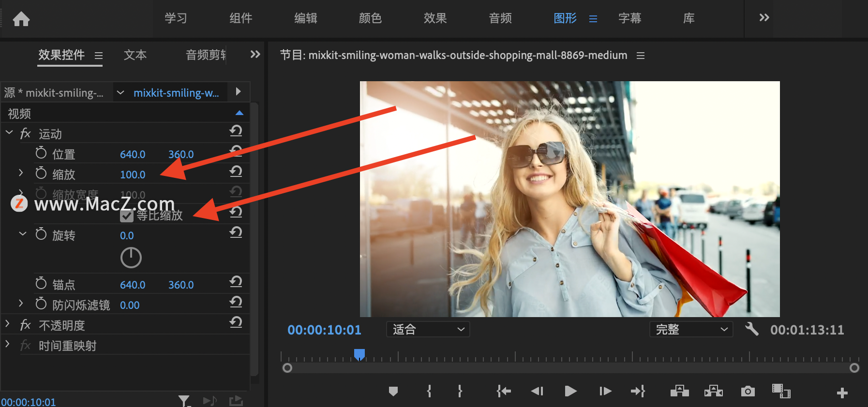The height and width of the screenshot is (407, 868).
Task: Click the export effect controls icon
Action: pos(236,401)
